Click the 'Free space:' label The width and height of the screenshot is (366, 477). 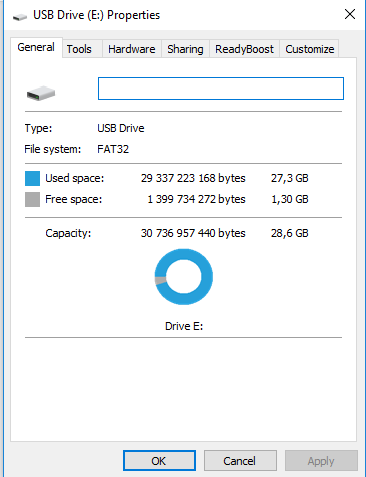pyautogui.click(x=74, y=199)
